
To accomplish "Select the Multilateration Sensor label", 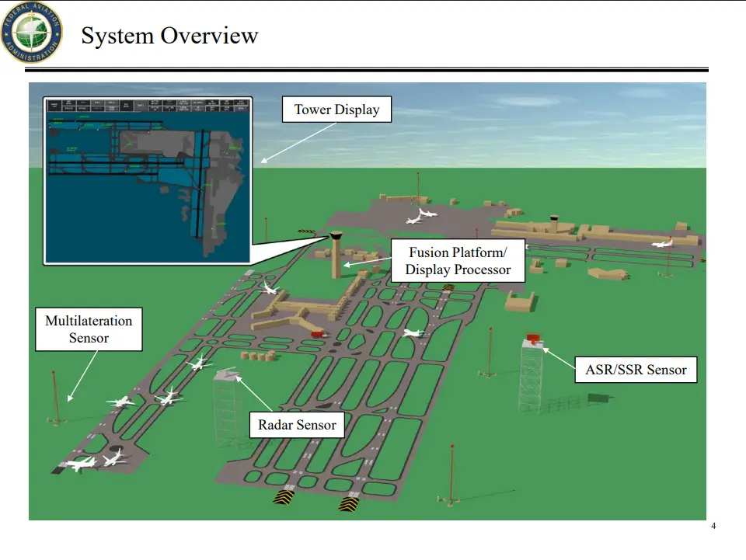I will coord(89,329).
